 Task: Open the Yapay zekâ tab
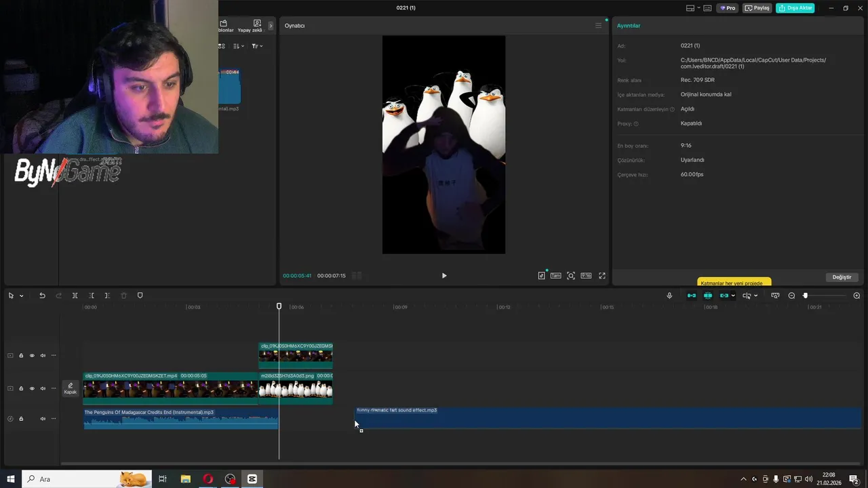pos(250,26)
